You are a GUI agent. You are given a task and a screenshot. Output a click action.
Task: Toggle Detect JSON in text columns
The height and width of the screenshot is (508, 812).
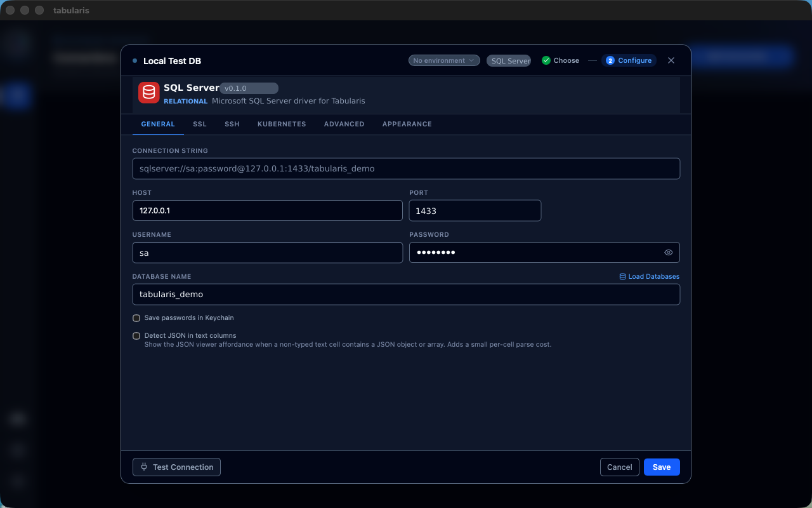pos(136,336)
